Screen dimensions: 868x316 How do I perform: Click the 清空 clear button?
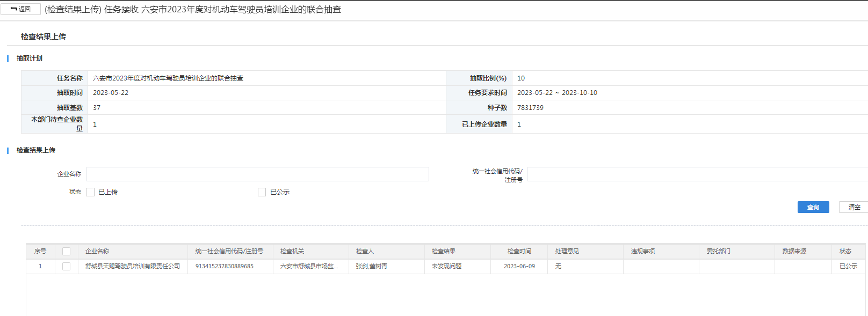tap(853, 207)
